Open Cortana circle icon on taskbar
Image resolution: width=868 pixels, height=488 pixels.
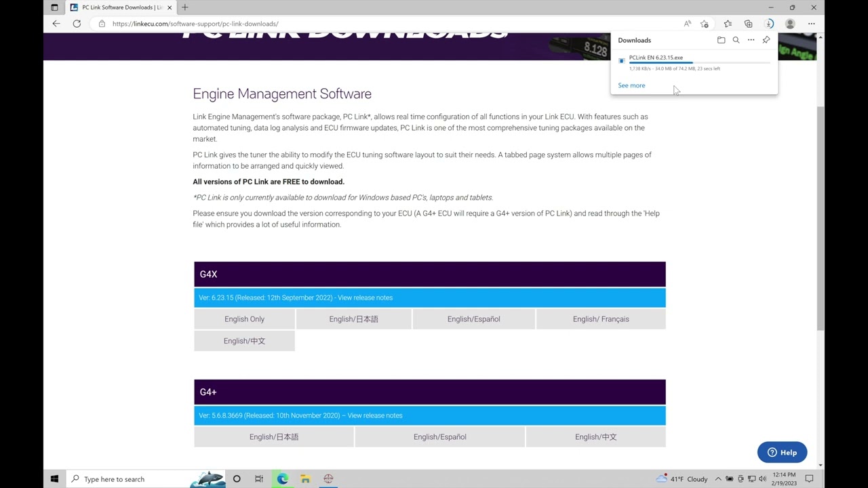coord(237,479)
